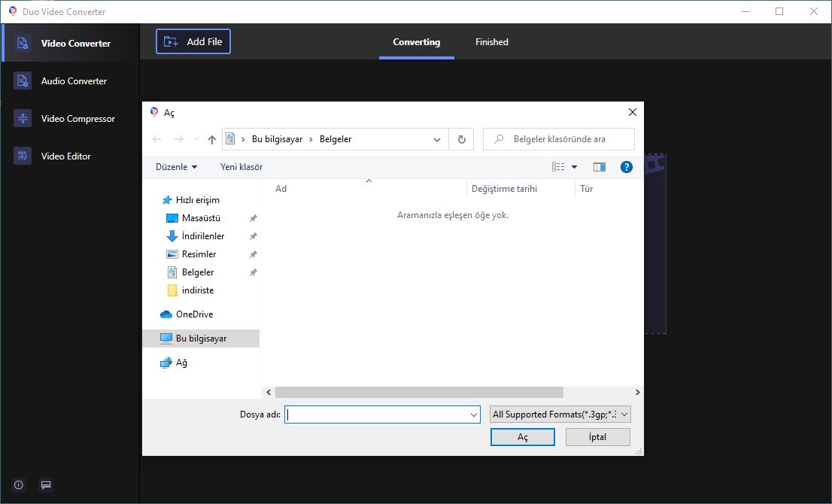Create a new folder with Yeni klasör
Screen dimensions: 832x504
(241, 166)
